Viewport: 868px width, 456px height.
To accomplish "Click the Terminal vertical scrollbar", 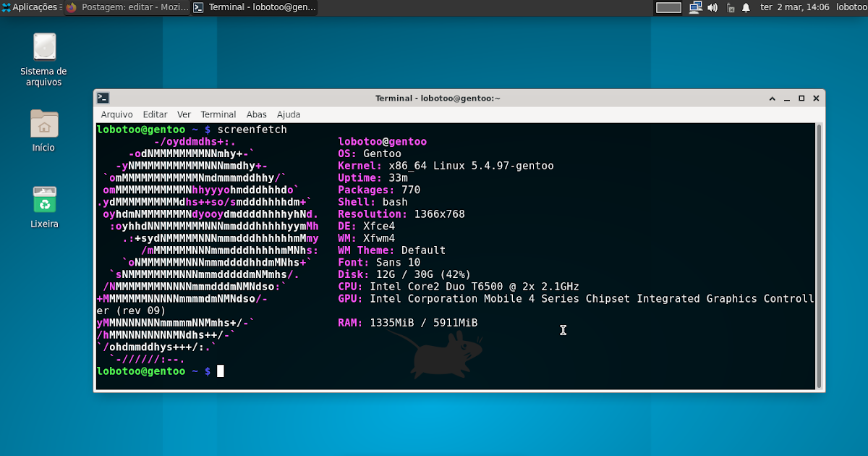I will (x=819, y=256).
